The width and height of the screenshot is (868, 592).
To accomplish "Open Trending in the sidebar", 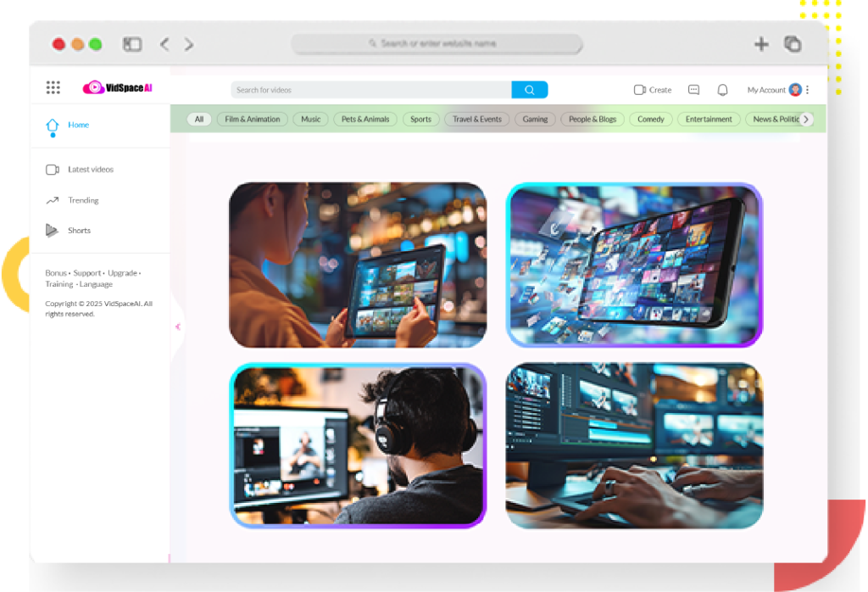I will click(83, 200).
